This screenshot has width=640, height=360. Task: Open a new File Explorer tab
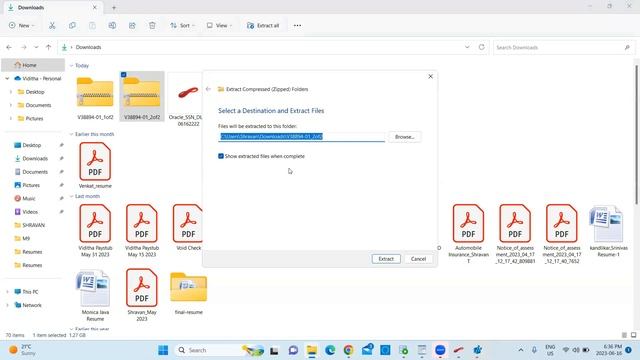tap(114, 7)
